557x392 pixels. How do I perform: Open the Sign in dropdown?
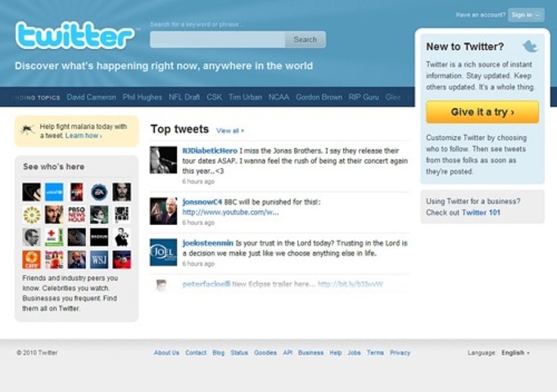pos(526,15)
